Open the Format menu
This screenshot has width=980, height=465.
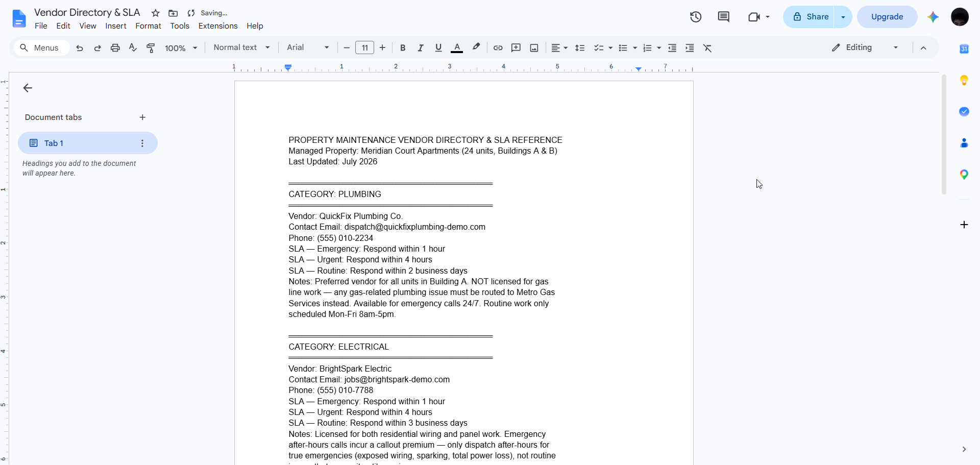point(149,26)
